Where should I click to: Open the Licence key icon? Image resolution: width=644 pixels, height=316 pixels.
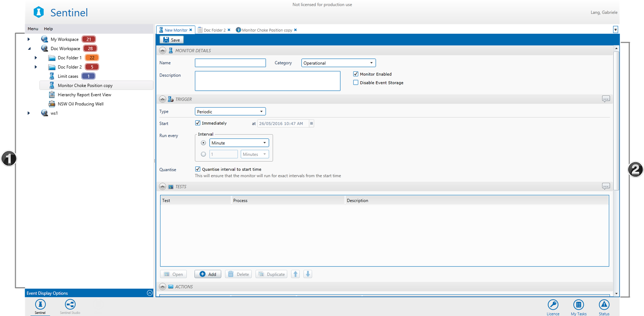553,305
